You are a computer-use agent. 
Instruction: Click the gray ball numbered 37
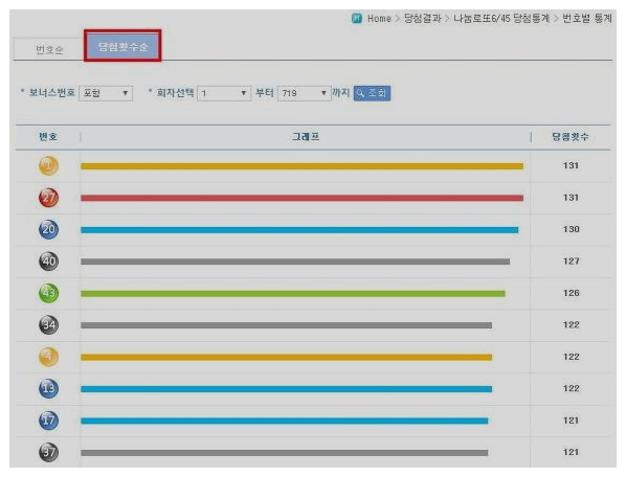[49, 452]
